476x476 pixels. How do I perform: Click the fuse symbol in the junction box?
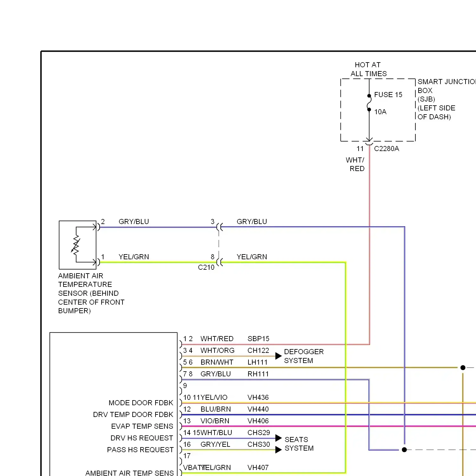coord(369,103)
